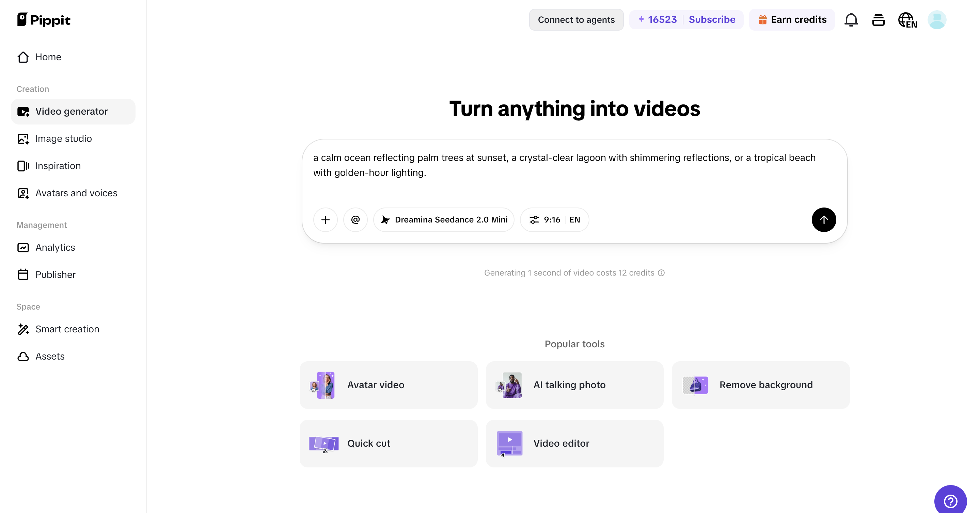
Task: Open Assets label in sidebar
Action: point(50,357)
